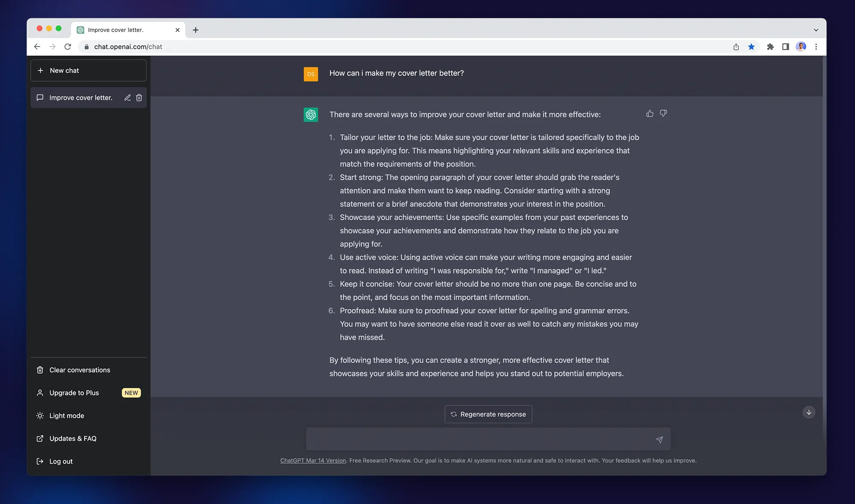Open the ChatGPT Mar 14 Version link

[313, 460]
